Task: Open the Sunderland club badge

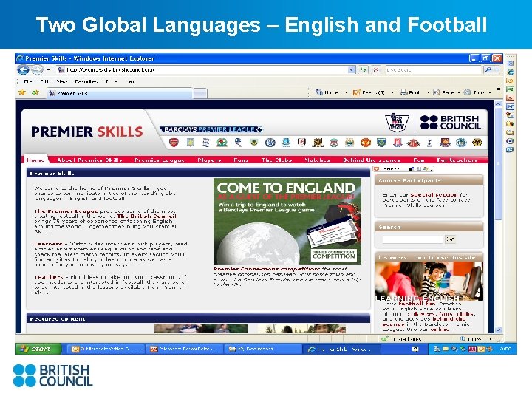Action: coord(413,143)
